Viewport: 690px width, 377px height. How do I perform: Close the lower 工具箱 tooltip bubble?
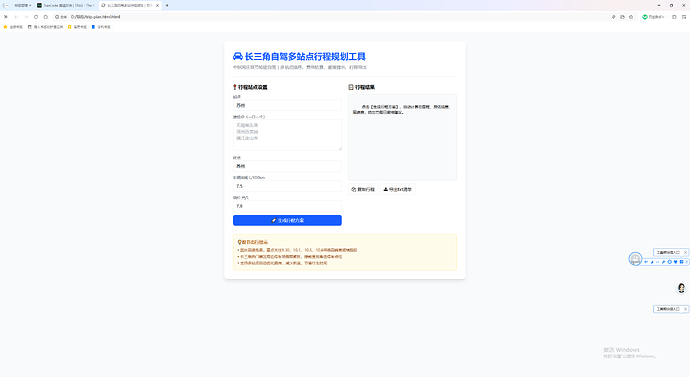click(x=685, y=309)
